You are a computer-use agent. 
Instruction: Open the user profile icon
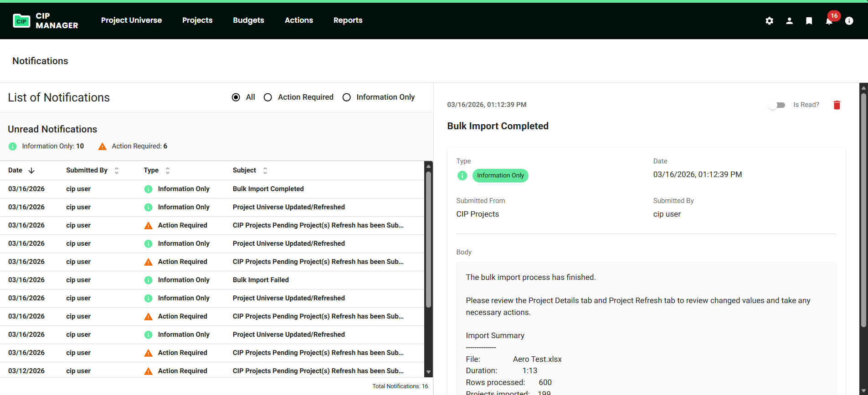point(789,21)
